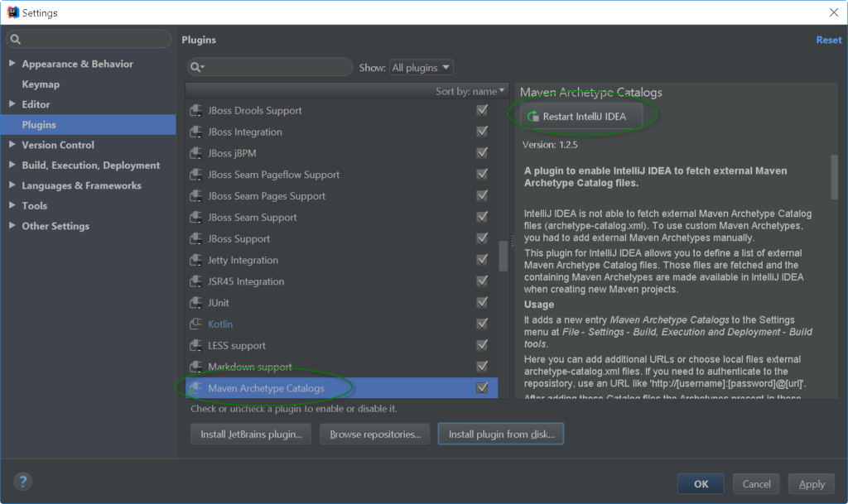Expand Build, Execution, Deployment section

12,165
